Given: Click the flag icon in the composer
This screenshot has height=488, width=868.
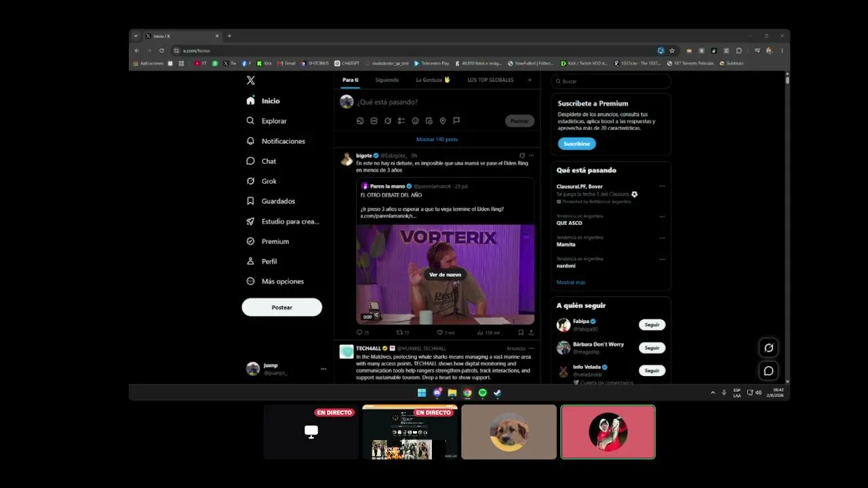Looking at the screenshot, I should pyautogui.click(x=456, y=121).
